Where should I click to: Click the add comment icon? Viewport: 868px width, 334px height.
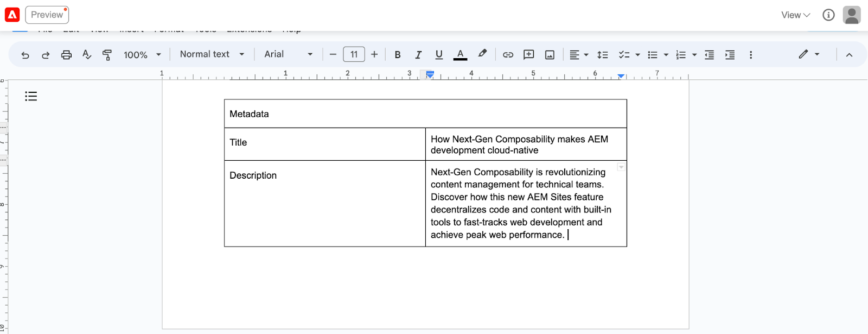pos(528,55)
